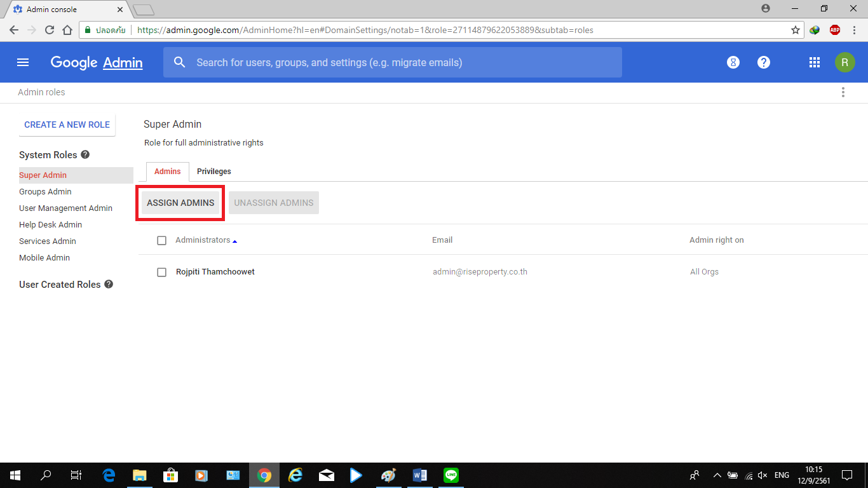Switch to the Privileges tab
This screenshot has height=488, width=868.
[x=214, y=172]
